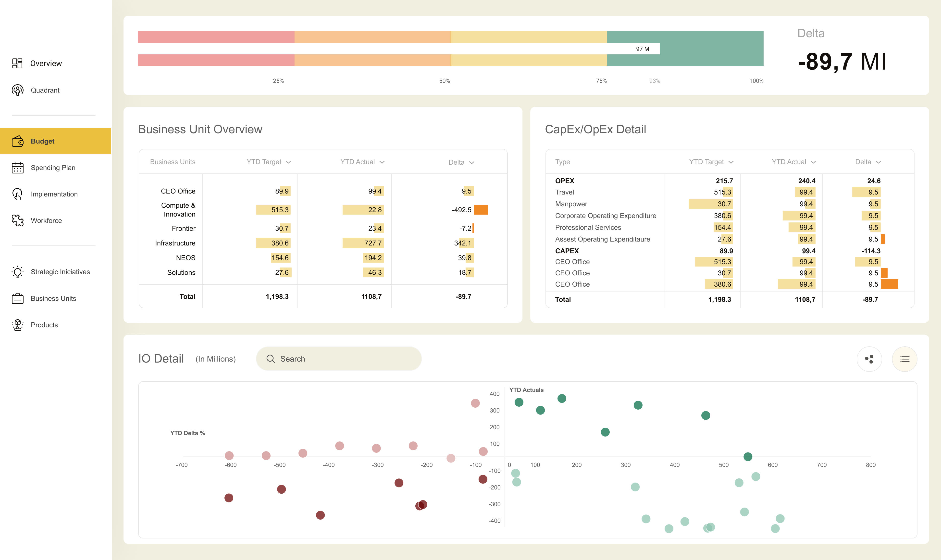This screenshot has width=941, height=560.
Task: Go to Spending Plan
Action: click(53, 168)
